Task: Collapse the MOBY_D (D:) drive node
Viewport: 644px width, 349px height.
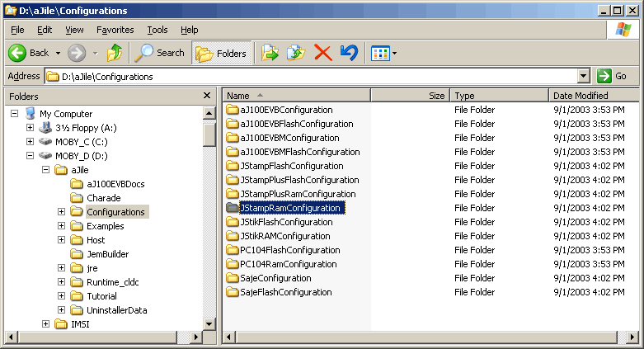Action: coord(30,155)
